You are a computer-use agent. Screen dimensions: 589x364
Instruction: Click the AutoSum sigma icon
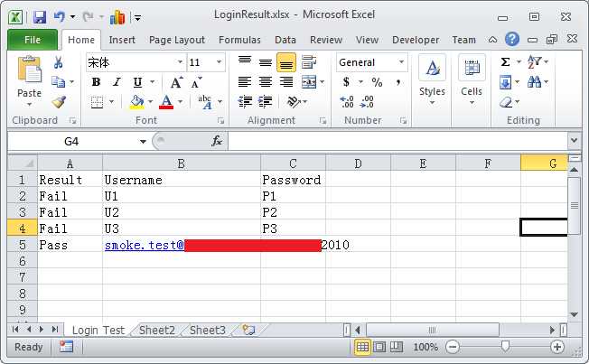click(x=506, y=61)
